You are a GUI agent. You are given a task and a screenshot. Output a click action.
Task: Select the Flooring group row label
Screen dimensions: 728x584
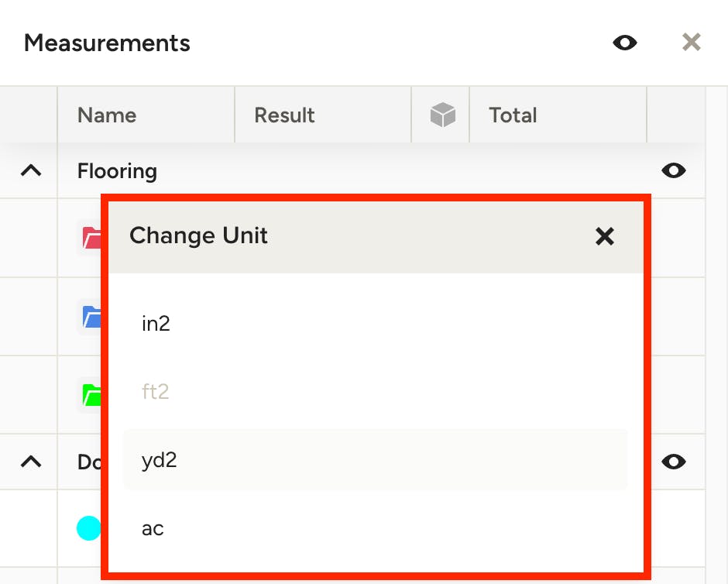coord(117,171)
